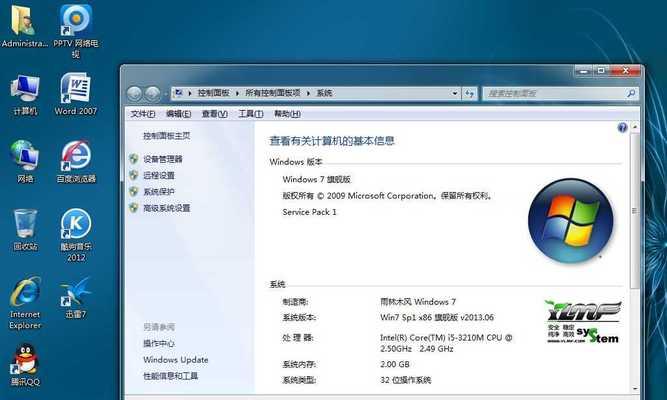Click 所有控制面板项 breadcrumb

pos(273,93)
